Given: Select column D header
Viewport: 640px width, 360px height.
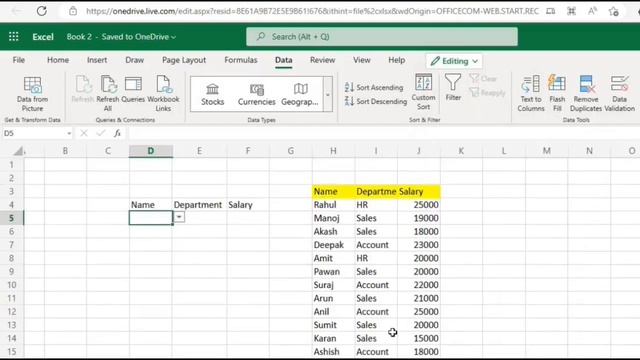Looking at the screenshot, I should click(x=151, y=151).
